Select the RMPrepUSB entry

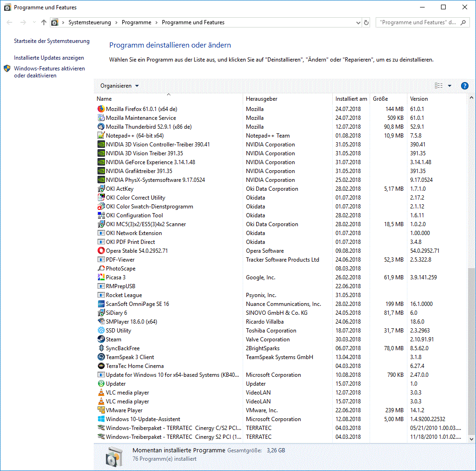281,286
